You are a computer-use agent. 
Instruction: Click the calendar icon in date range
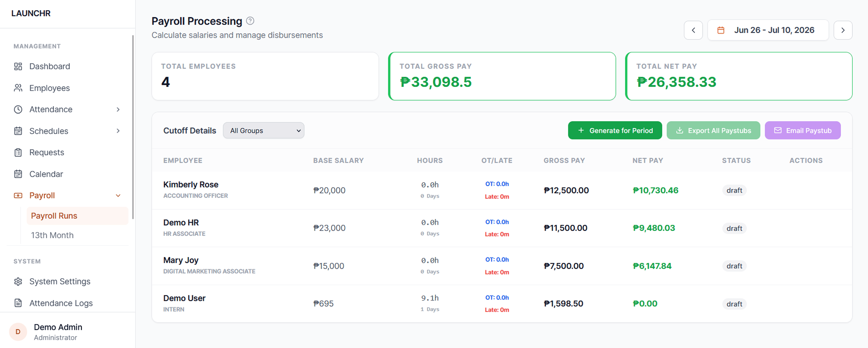click(721, 30)
